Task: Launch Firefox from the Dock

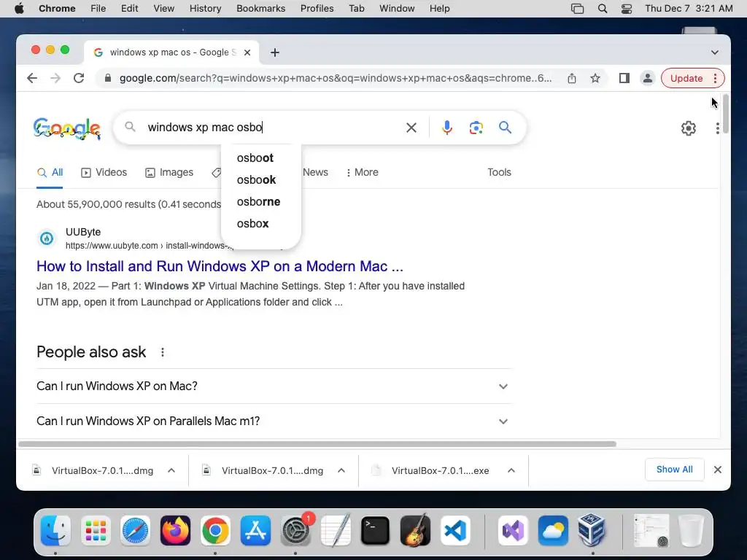Action: [175, 531]
